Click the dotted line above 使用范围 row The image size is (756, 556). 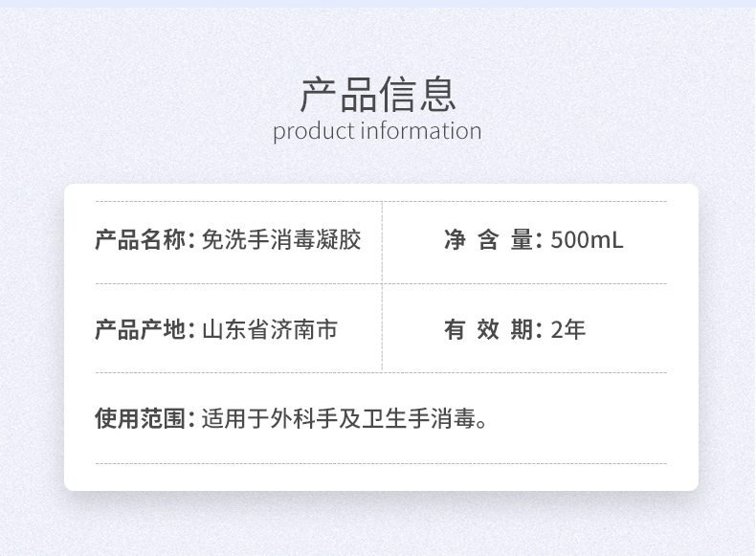pyautogui.click(x=239, y=372)
